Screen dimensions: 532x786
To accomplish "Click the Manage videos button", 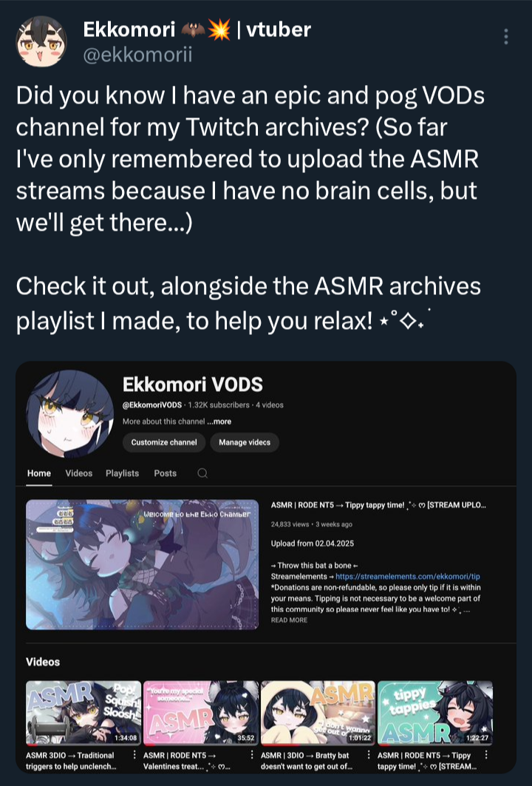I will pos(245,442).
